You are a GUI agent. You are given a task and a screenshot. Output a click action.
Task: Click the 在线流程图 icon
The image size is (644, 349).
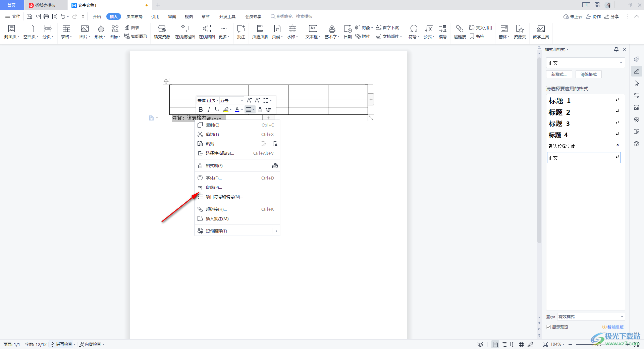(185, 32)
